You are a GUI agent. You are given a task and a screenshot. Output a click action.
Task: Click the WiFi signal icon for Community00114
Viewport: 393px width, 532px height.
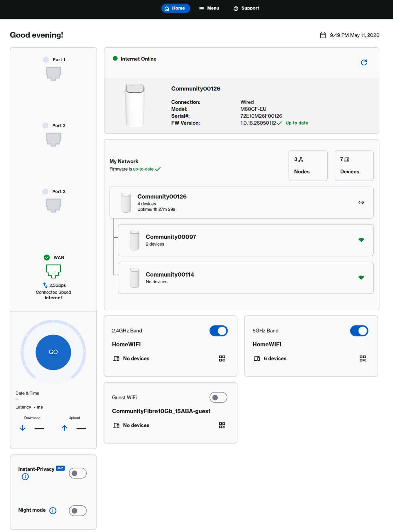coord(361,277)
